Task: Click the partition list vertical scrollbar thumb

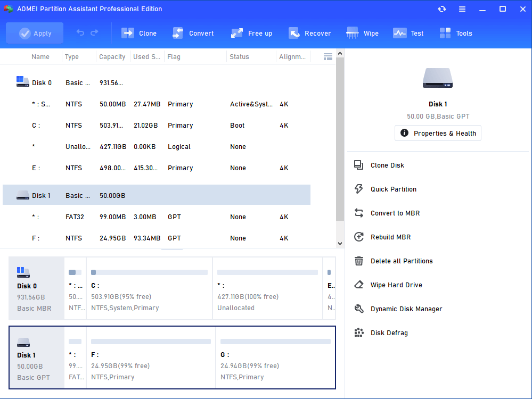Action: [340, 139]
